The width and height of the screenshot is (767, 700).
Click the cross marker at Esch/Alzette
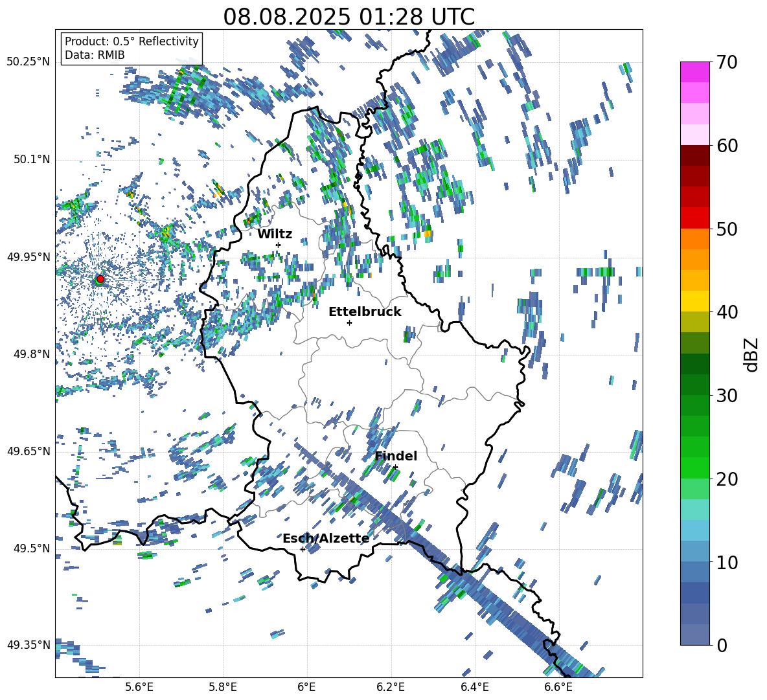click(303, 549)
